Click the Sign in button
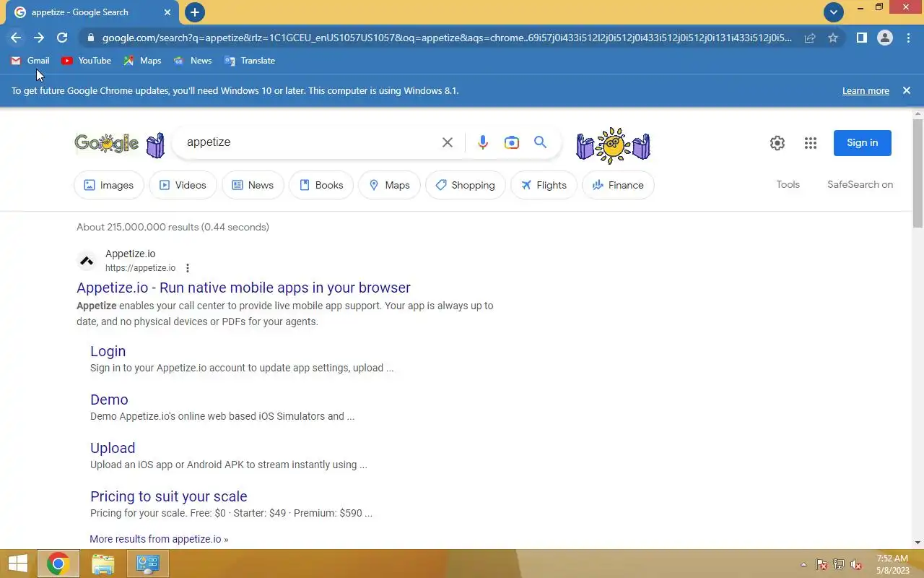The height and width of the screenshot is (578, 924). pyautogui.click(x=863, y=143)
